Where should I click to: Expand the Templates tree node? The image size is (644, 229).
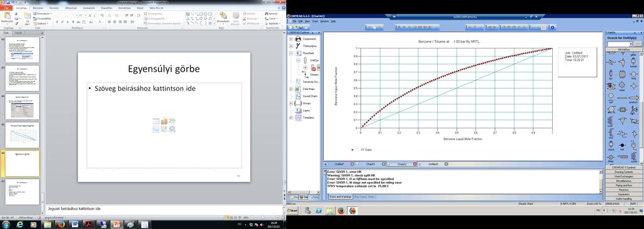[x=291, y=118]
